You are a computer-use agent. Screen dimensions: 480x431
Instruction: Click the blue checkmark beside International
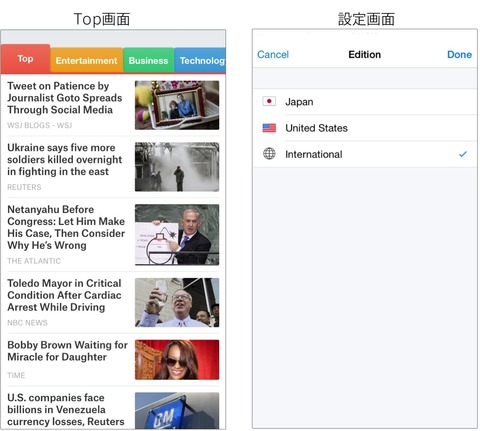click(x=463, y=154)
